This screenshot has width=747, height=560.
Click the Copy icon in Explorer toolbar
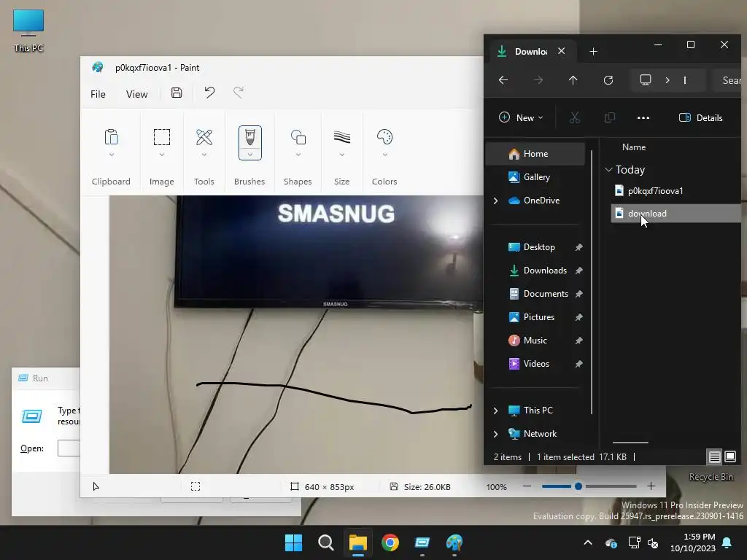point(609,117)
